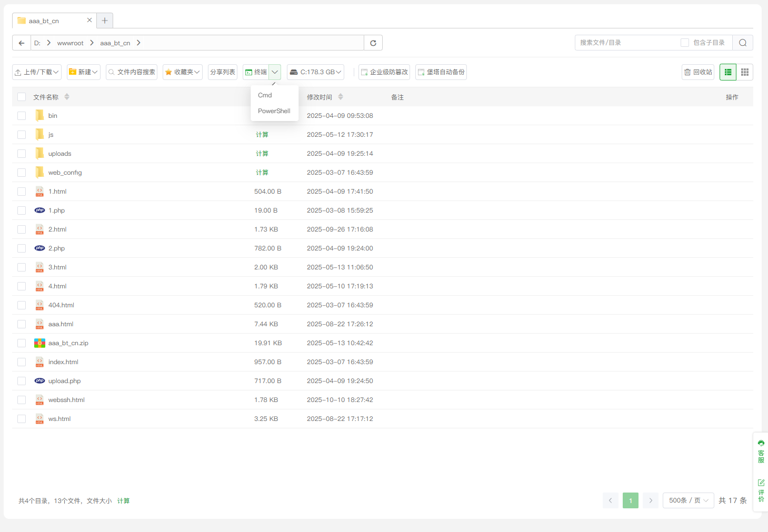Viewport: 768px width, 532px height.
Task: Choose Cmd from terminal menu
Action: (265, 95)
